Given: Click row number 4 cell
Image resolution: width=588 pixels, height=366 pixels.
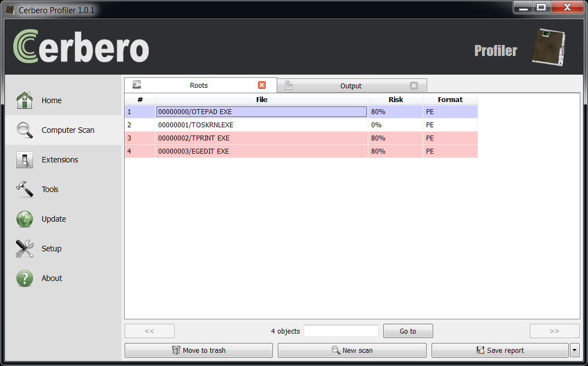Looking at the screenshot, I should coord(140,151).
